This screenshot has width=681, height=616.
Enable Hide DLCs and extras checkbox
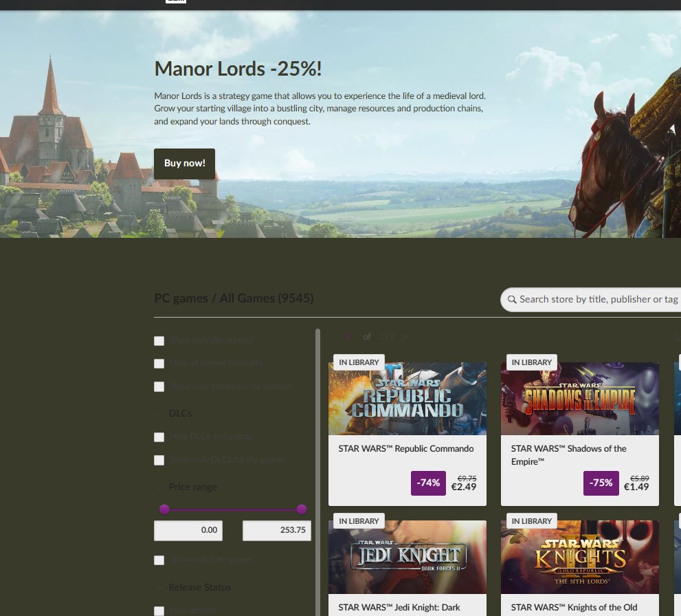click(159, 437)
